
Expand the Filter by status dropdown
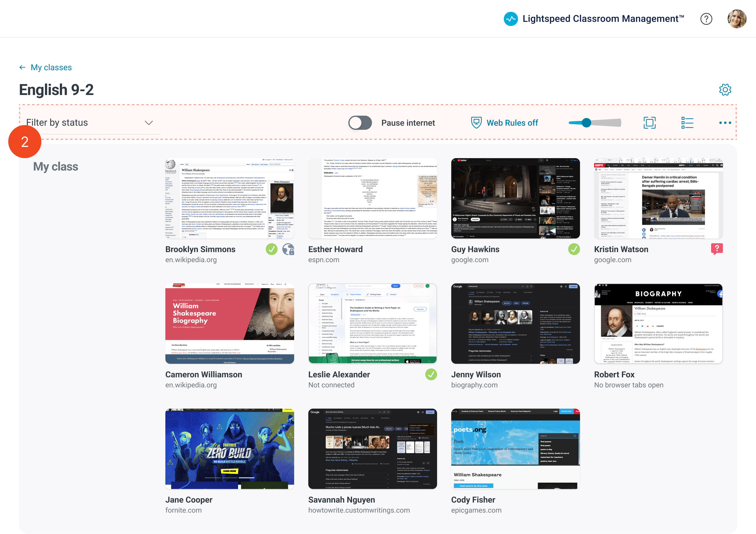90,122
